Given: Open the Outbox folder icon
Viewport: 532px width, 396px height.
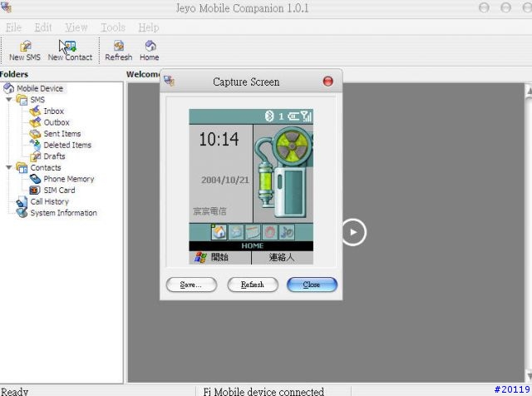Looking at the screenshot, I should [35, 122].
